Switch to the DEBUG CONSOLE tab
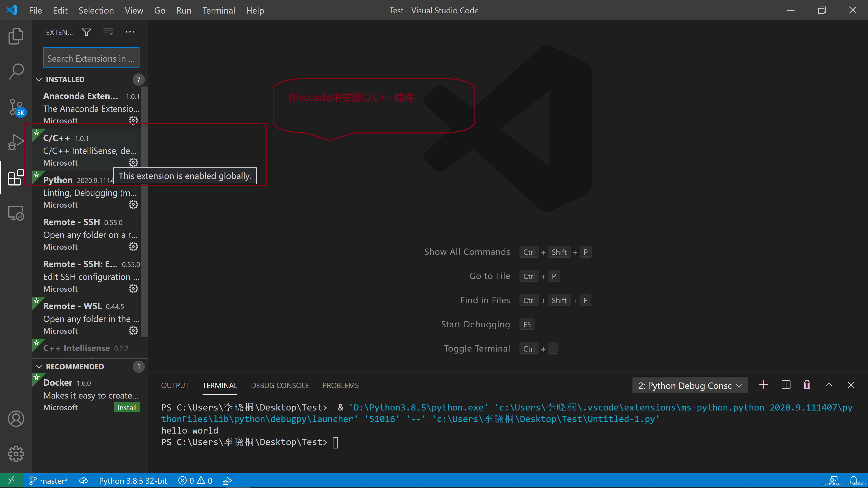Viewport: 868px width, 488px height. [280, 385]
